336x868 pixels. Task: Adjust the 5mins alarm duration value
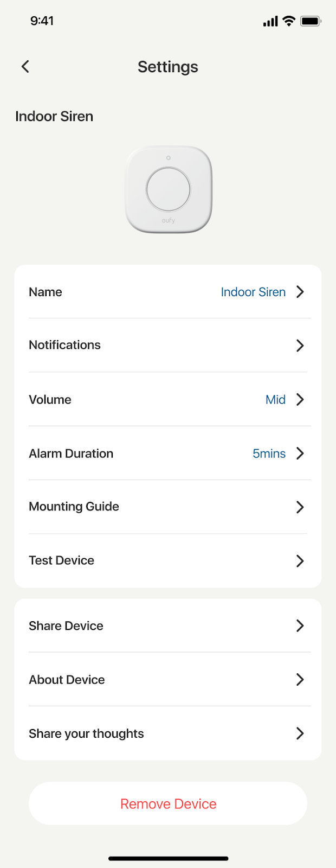pos(269,454)
